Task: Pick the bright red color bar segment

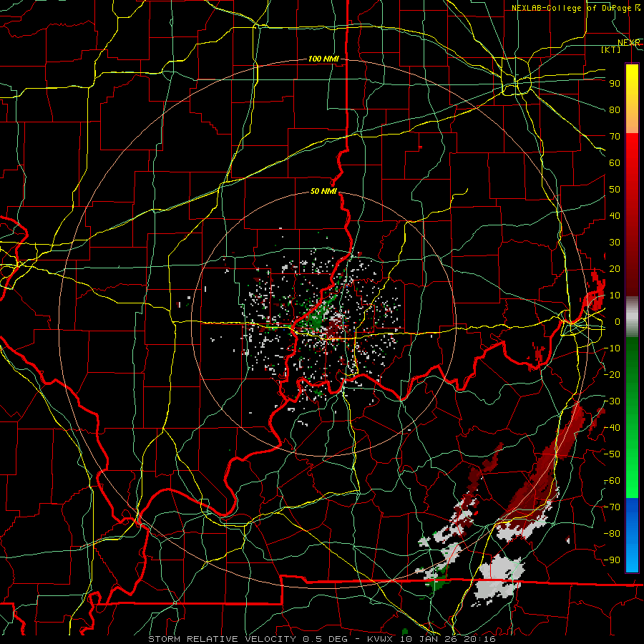Action: point(632,152)
